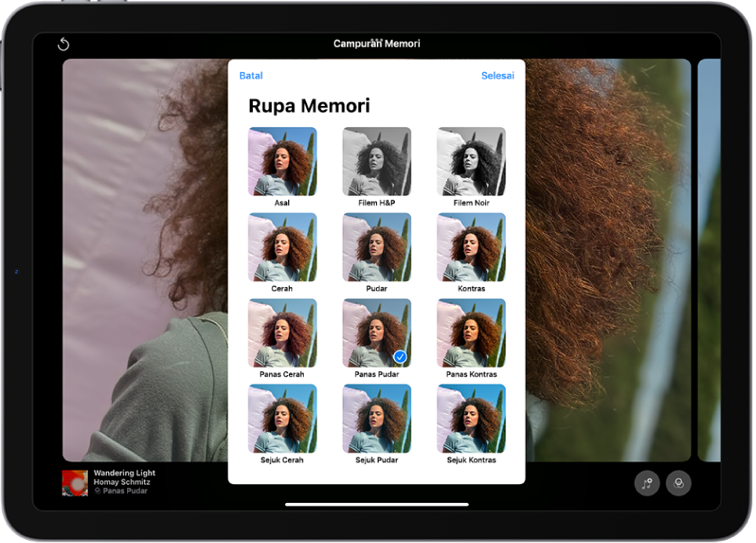Choose the Filem H&P look

(377, 162)
